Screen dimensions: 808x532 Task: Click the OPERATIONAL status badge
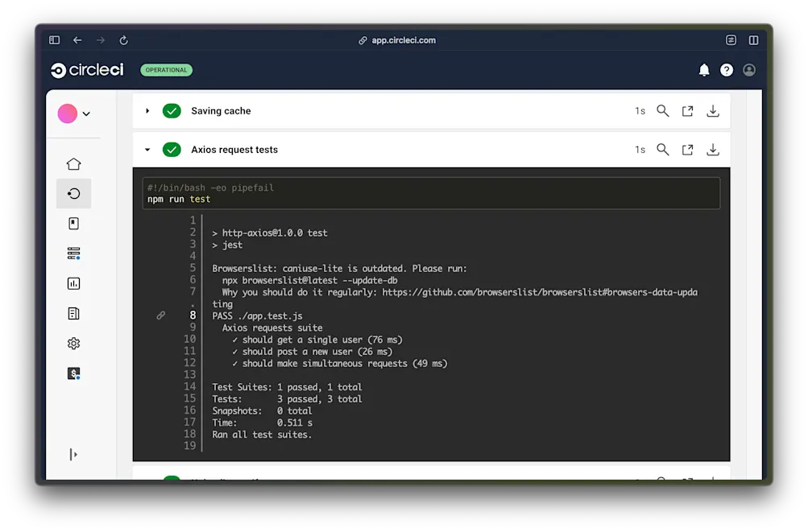166,70
